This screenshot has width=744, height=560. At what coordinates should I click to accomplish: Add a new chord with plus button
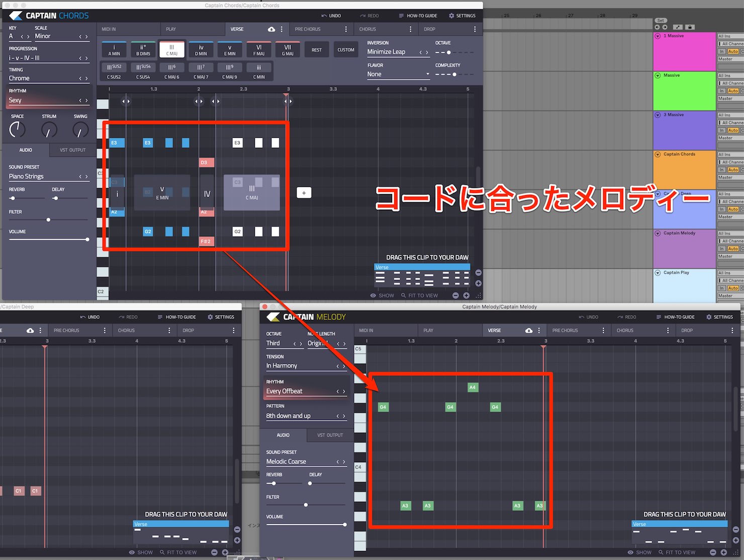click(x=304, y=193)
